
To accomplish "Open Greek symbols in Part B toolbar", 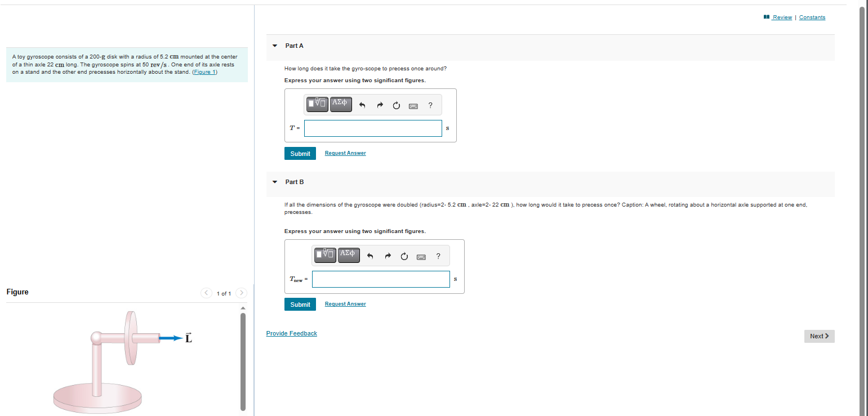I will (349, 255).
